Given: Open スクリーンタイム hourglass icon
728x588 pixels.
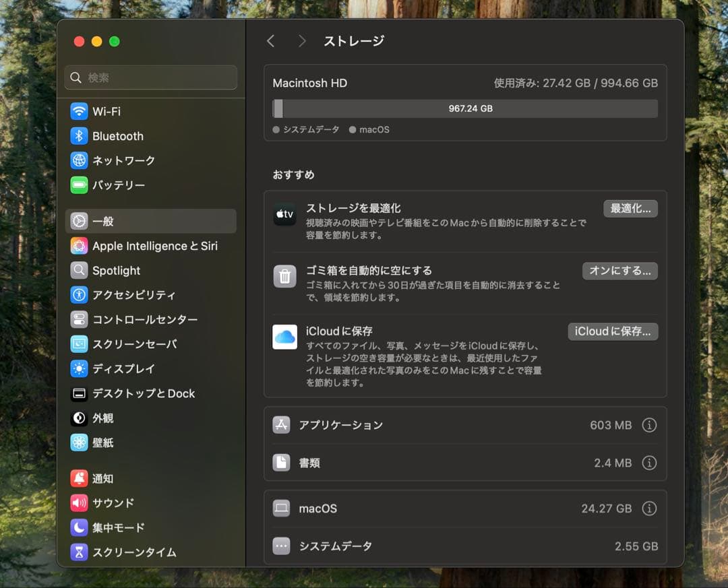Looking at the screenshot, I should coord(79,552).
